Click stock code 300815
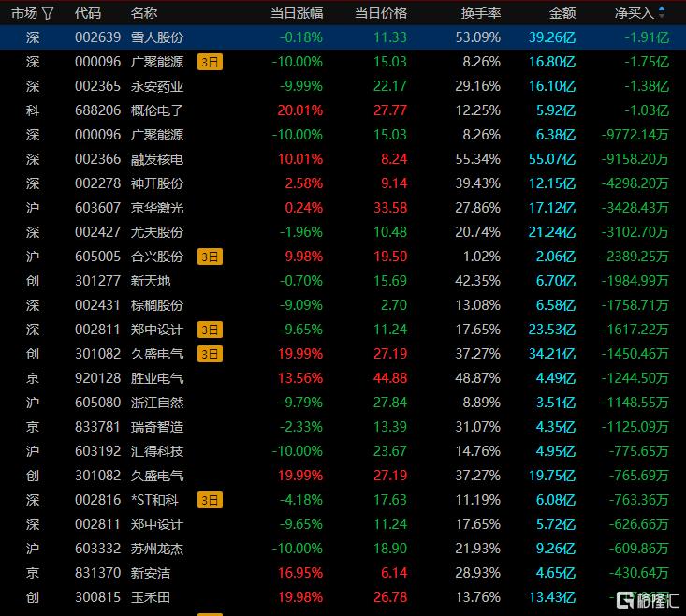The image size is (686, 616). (x=97, y=597)
